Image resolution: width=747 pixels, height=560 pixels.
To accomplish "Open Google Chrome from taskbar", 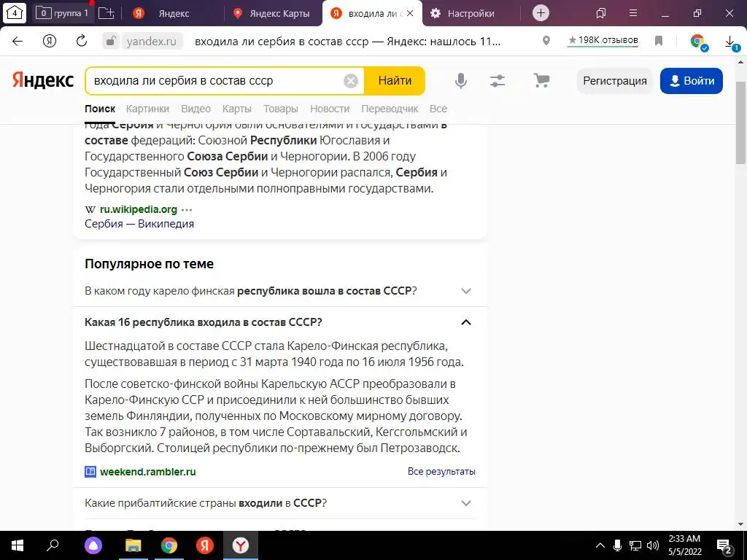I will tap(169, 545).
